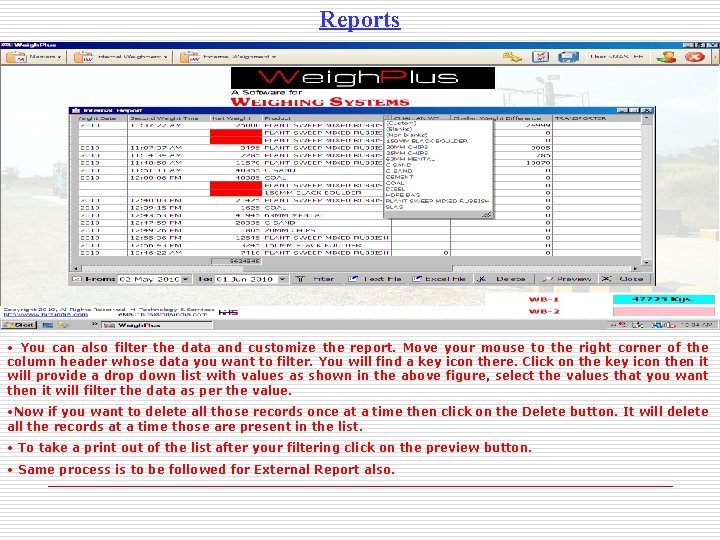Image resolution: width=720 pixels, height=540 pixels.
Task: Click the cyan WB-1 weight display
Action: pyautogui.click(x=664, y=299)
